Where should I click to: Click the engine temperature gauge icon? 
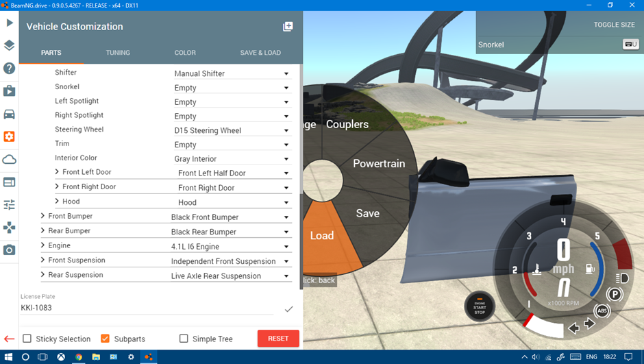536,269
